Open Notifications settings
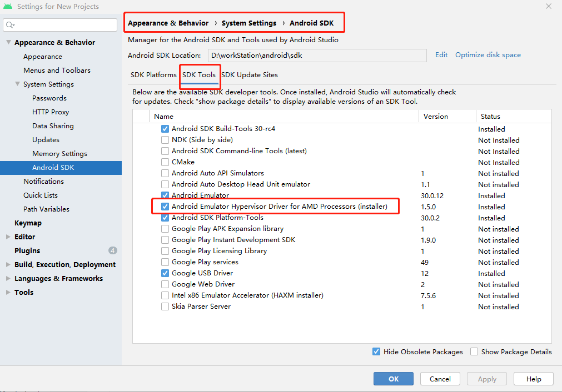The width and height of the screenshot is (562, 392). (44, 182)
